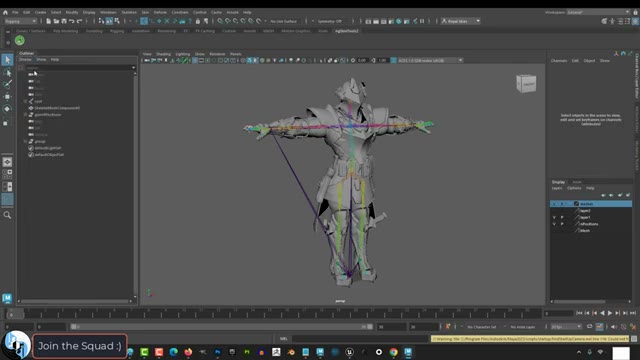The height and width of the screenshot is (360, 640).
Task: Click the Join the Squad overlay button
Action: point(80,346)
